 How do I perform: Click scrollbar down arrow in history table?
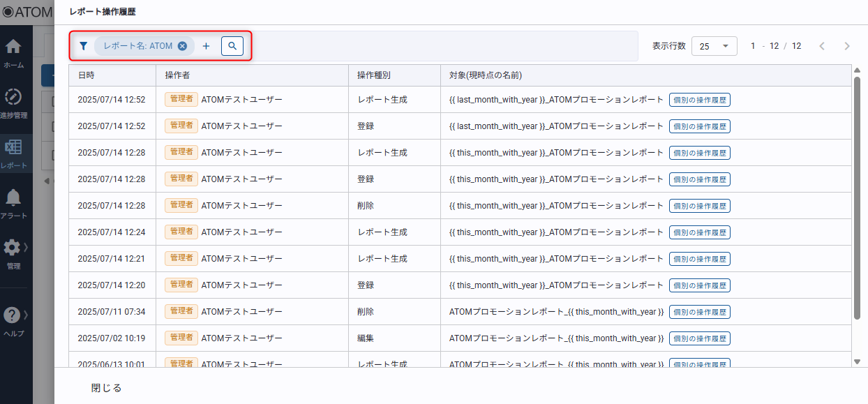(x=857, y=361)
